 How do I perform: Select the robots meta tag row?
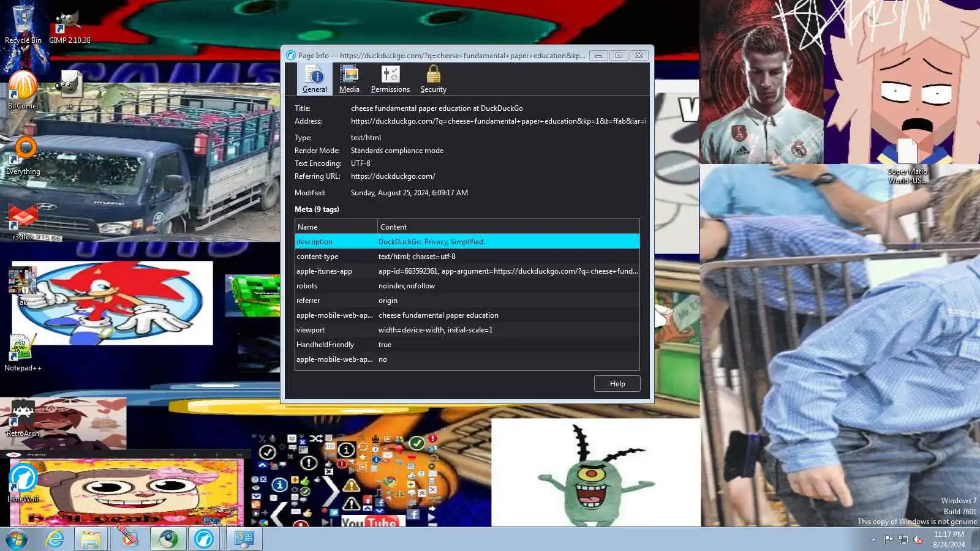[x=467, y=286]
